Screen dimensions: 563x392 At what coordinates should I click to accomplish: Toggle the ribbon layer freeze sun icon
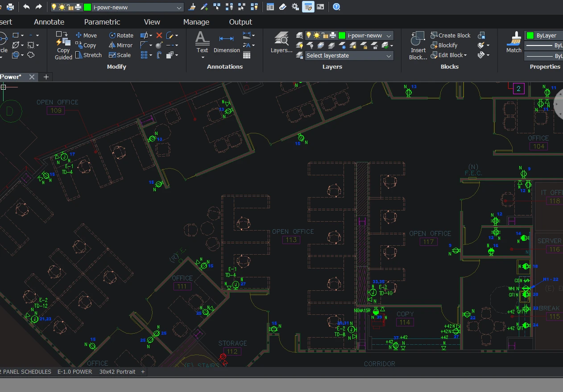316,35
